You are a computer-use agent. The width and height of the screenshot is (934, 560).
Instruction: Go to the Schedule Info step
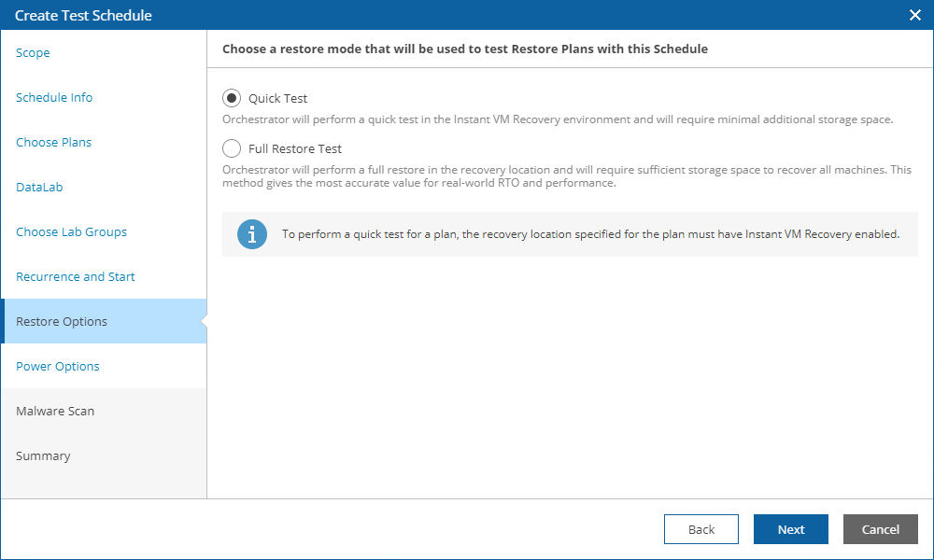[53, 97]
